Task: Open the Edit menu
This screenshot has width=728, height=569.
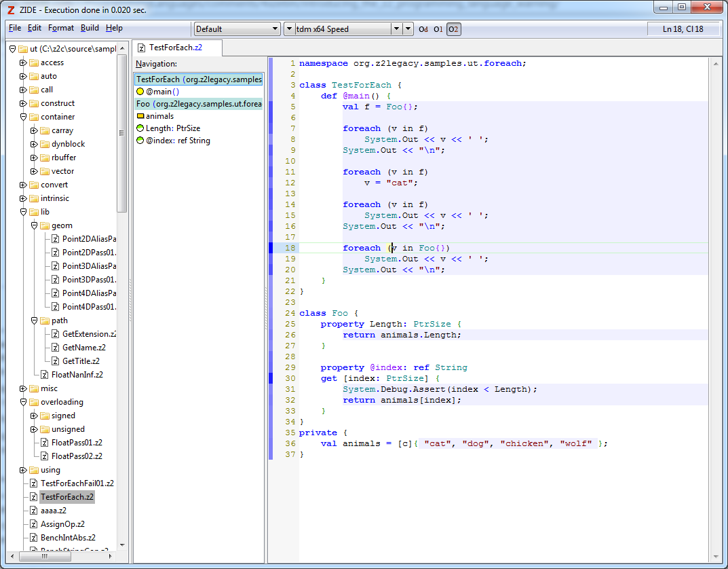Action: (35, 28)
